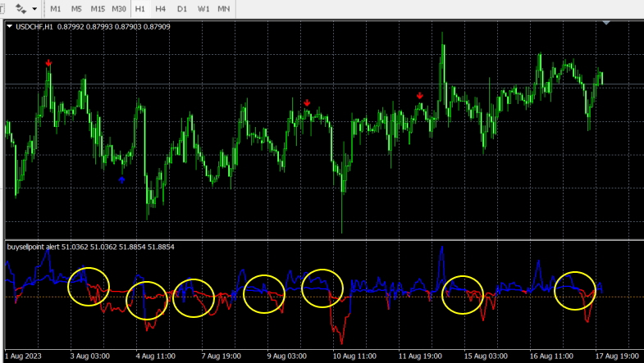Change chart to D1 daily timeframe
This screenshot has width=644, height=363.
tap(182, 9)
